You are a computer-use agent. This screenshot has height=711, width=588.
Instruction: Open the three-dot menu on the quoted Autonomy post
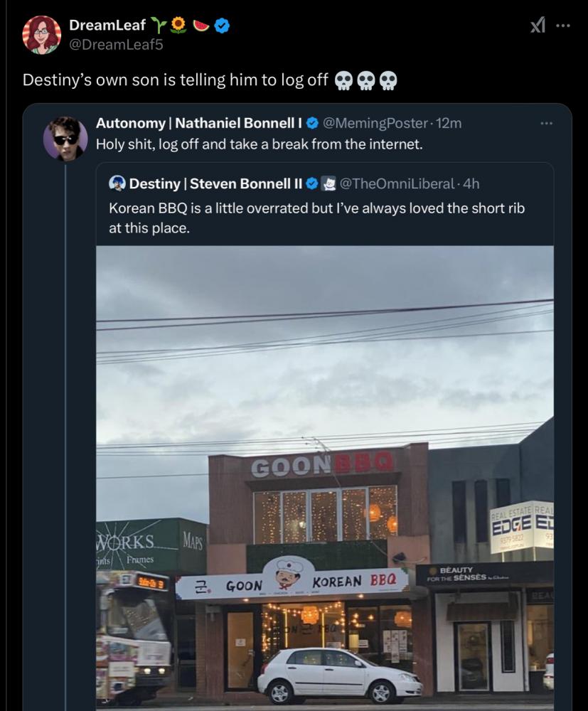pyautogui.click(x=547, y=123)
